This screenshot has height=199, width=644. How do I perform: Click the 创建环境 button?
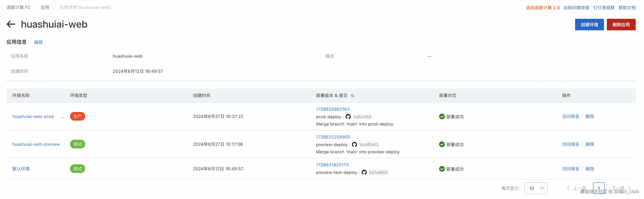point(589,25)
